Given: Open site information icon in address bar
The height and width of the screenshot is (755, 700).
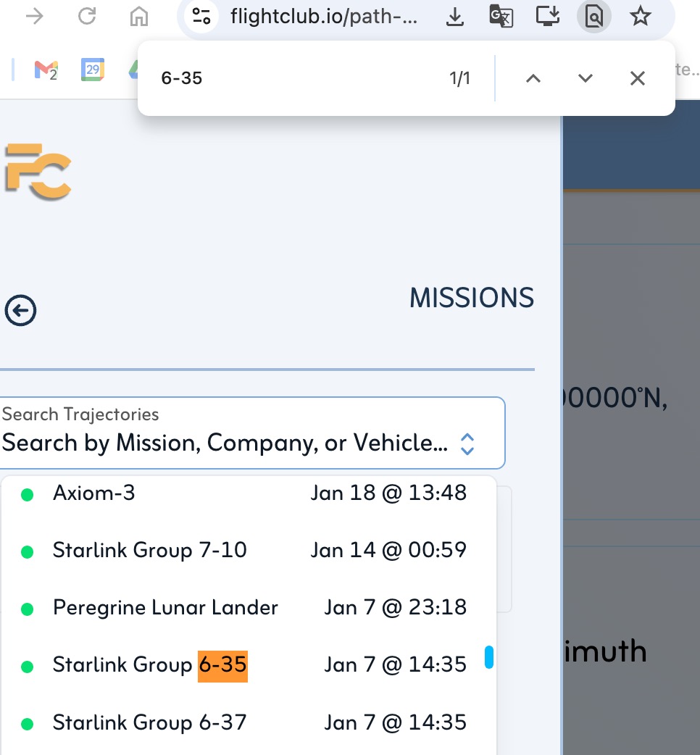Looking at the screenshot, I should (x=201, y=16).
